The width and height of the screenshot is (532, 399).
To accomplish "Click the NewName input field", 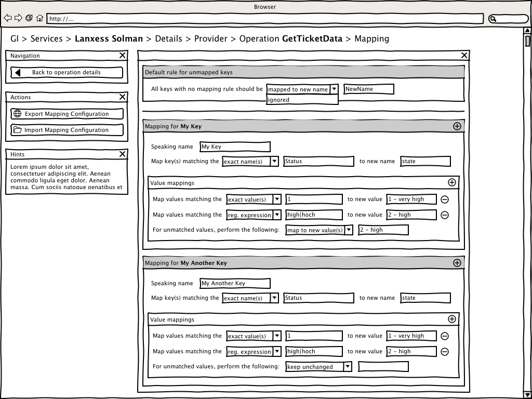I will [x=368, y=89].
